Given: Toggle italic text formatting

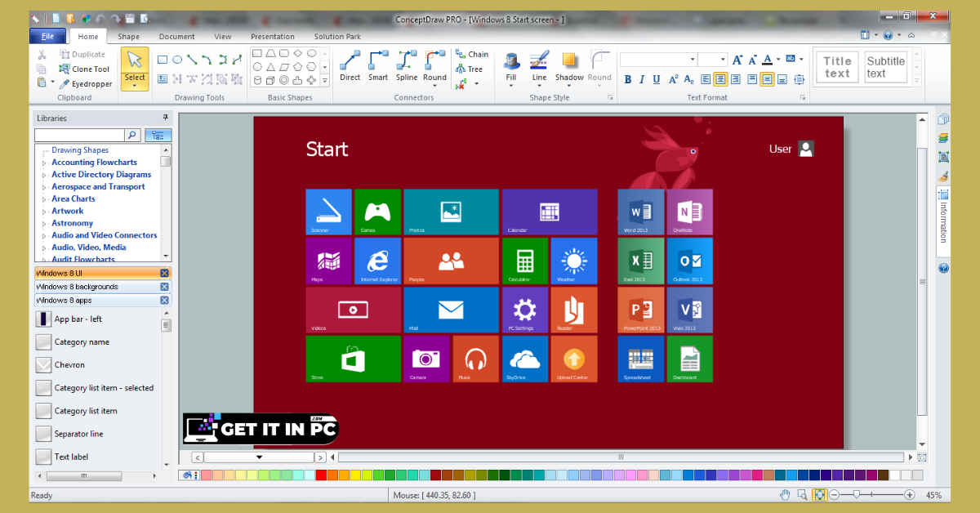Looking at the screenshot, I should pyautogui.click(x=643, y=79).
